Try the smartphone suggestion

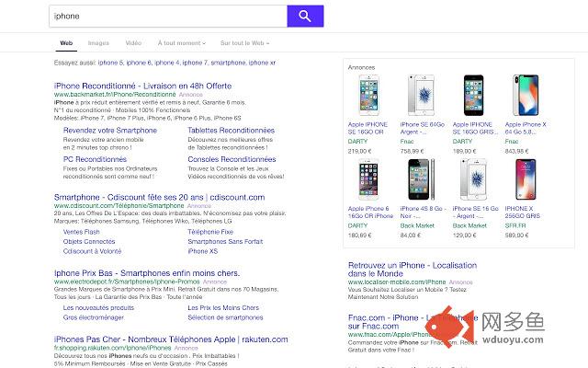pyautogui.click(x=229, y=63)
